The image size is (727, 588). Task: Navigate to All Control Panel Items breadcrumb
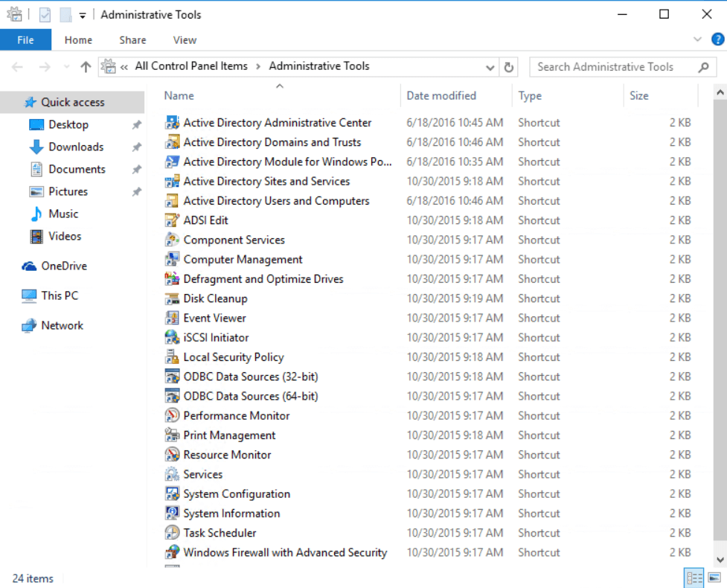coord(191,66)
